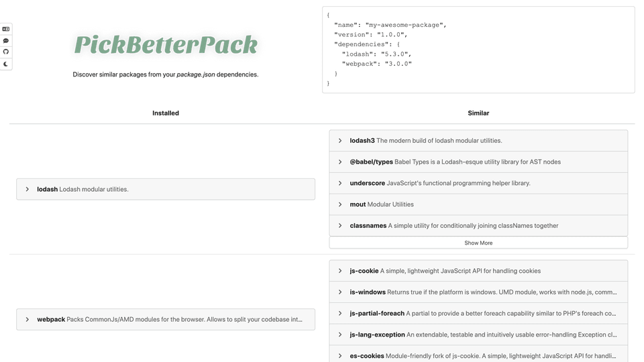Click the "lodash": "5.3.0" line in JSON
This screenshot has height=362, width=644.
(376, 54)
